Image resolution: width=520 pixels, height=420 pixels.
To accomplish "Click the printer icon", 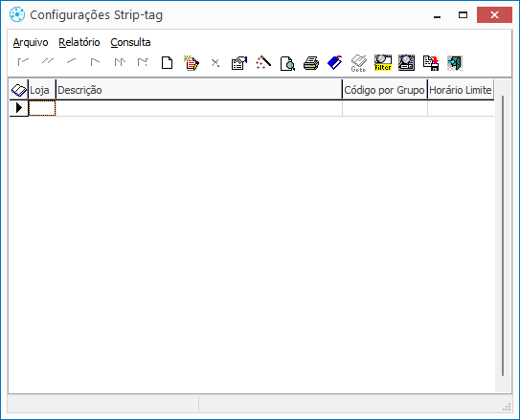I will pyautogui.click(x=311, y=63).
